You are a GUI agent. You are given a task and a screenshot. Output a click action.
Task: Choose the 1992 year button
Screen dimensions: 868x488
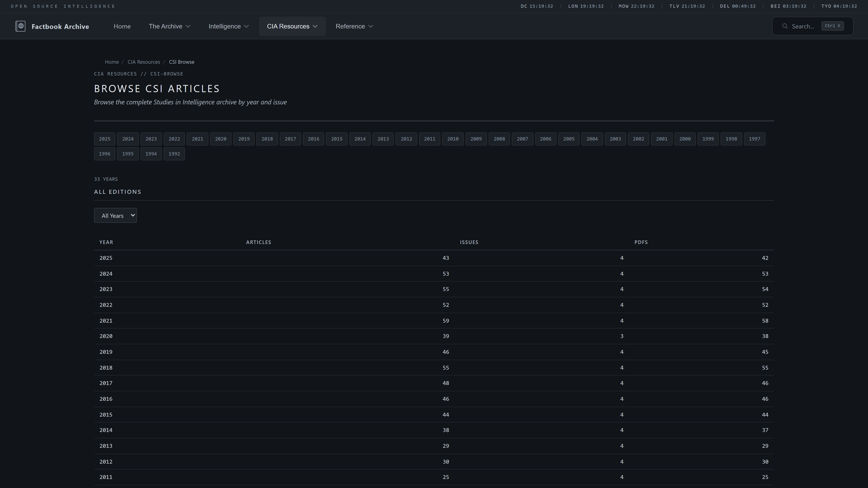coord(174,154)
